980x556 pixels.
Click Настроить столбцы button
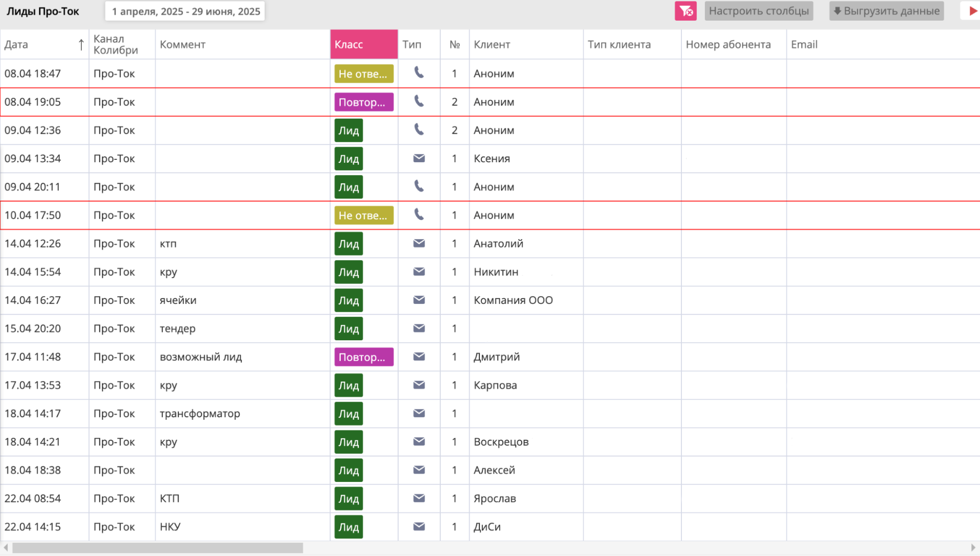(x=758, y=11)
